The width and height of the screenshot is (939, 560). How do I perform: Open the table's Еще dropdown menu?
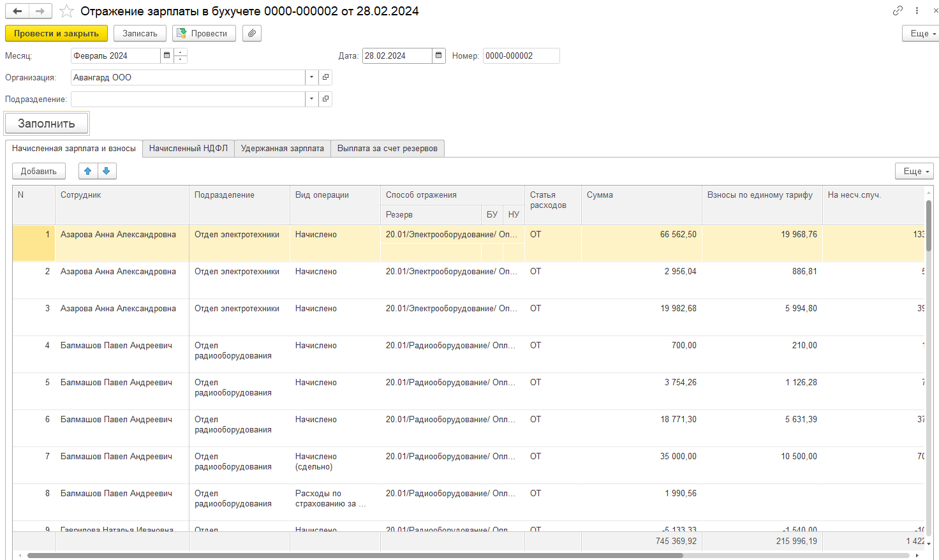(915, 171)
